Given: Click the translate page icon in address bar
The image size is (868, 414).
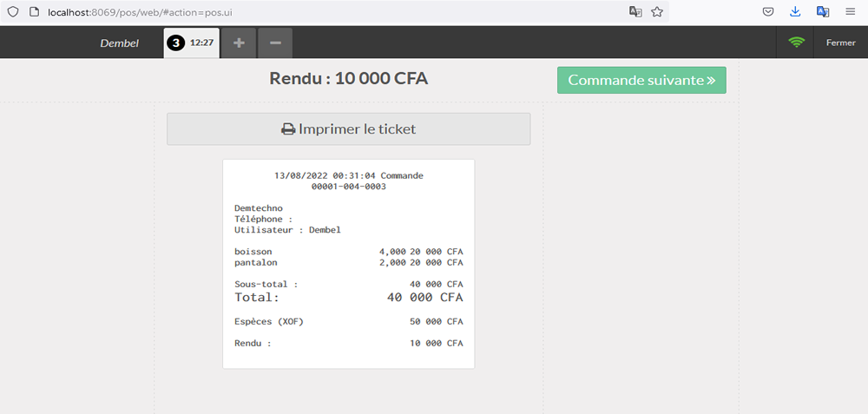Looking at the screenshot, I should tap(635, 12).
